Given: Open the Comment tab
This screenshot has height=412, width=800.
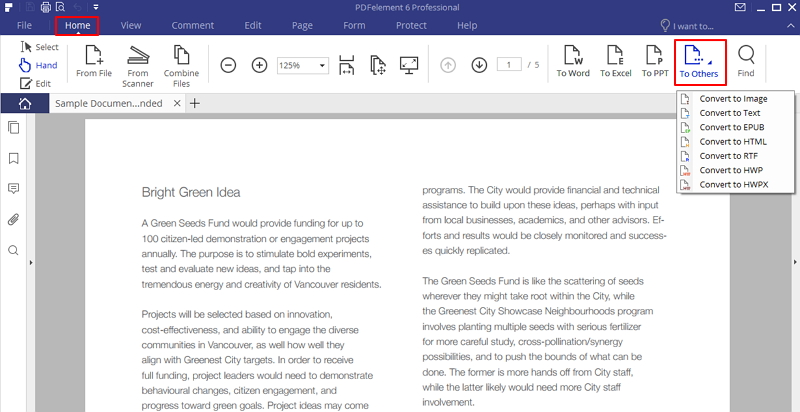Looking at the screenshot, I should (x=193, y=25).
